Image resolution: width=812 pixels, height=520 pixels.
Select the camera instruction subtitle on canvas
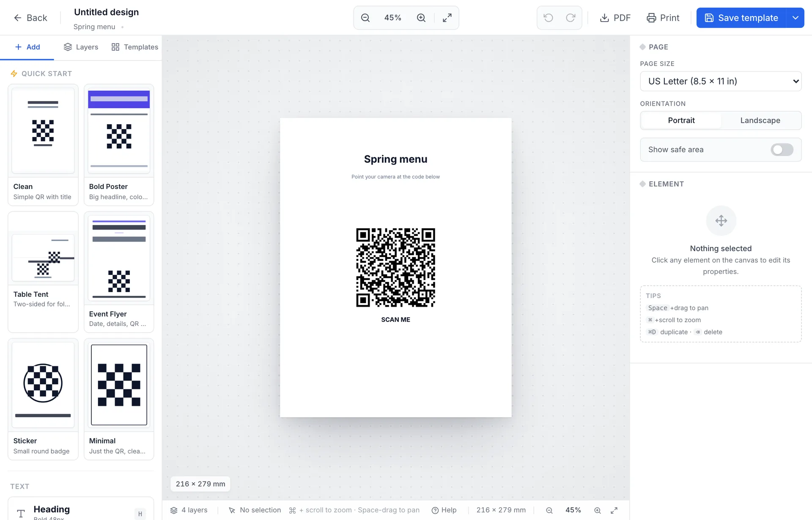(395, 177)
